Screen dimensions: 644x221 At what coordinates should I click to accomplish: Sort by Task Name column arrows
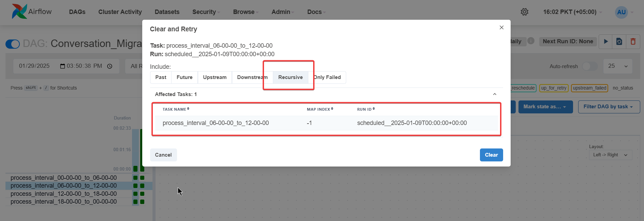(x=188, y=109)
